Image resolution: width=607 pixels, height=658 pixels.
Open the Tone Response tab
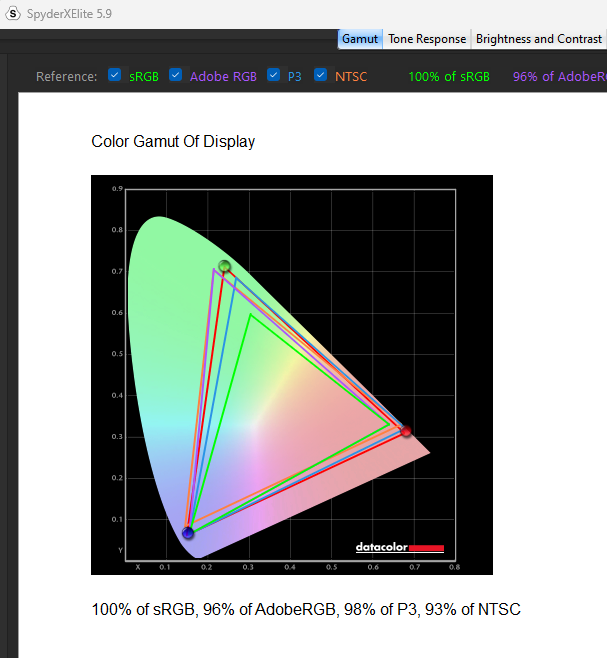(x=427, y=39)
